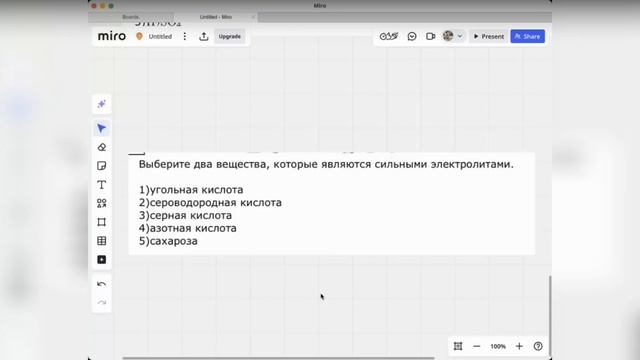Image resolution: width=640 pixels, height=360 pixels.
Task: Switch to the Boards tab
Action: tap(131, 17)
